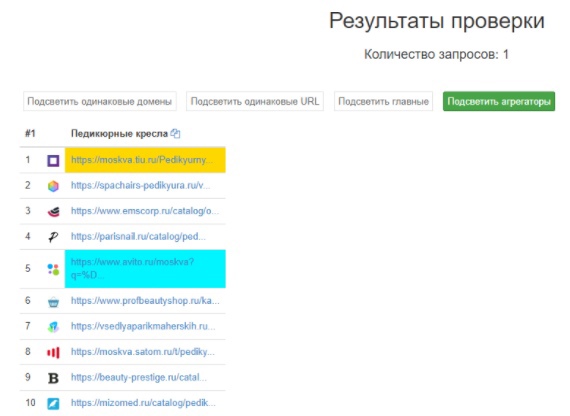This screenshot has width=570, height=416.
Task: Click the avito colored dots favicon
Action: tap(53, 269)
